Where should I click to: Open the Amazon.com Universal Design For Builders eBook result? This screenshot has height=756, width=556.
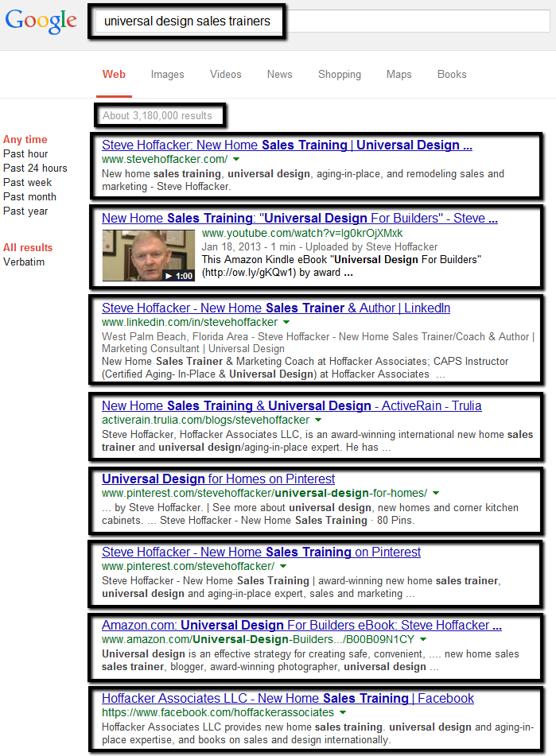[301, 626]
